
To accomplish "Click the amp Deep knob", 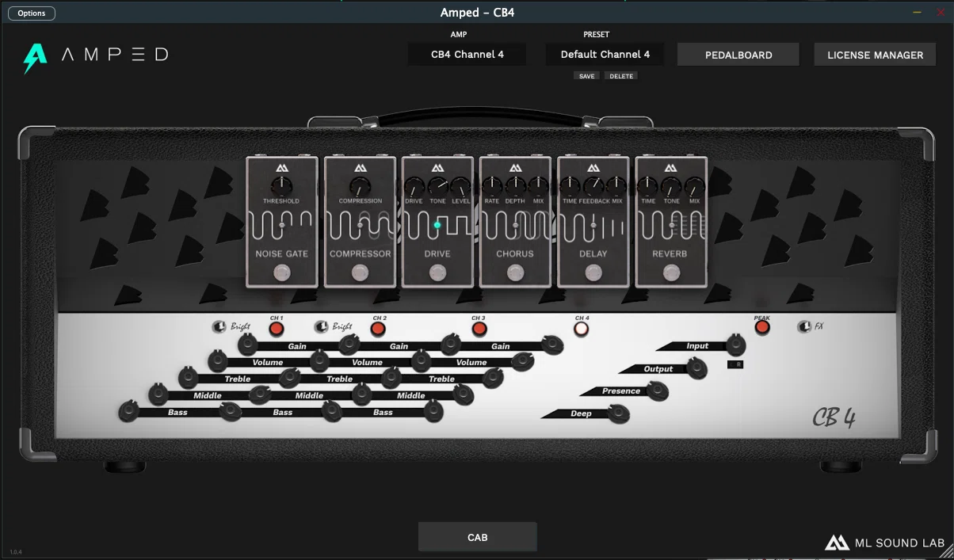I will pyautogui.click(x=618, y=413).
